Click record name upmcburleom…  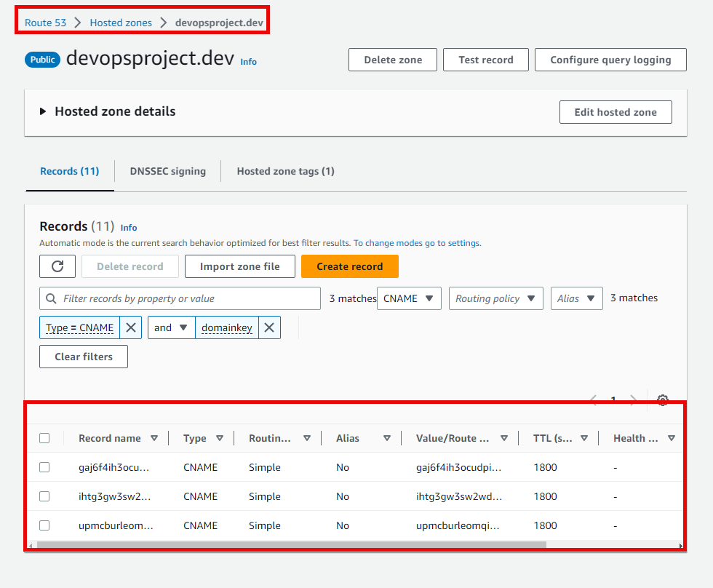tap(116, 525)
